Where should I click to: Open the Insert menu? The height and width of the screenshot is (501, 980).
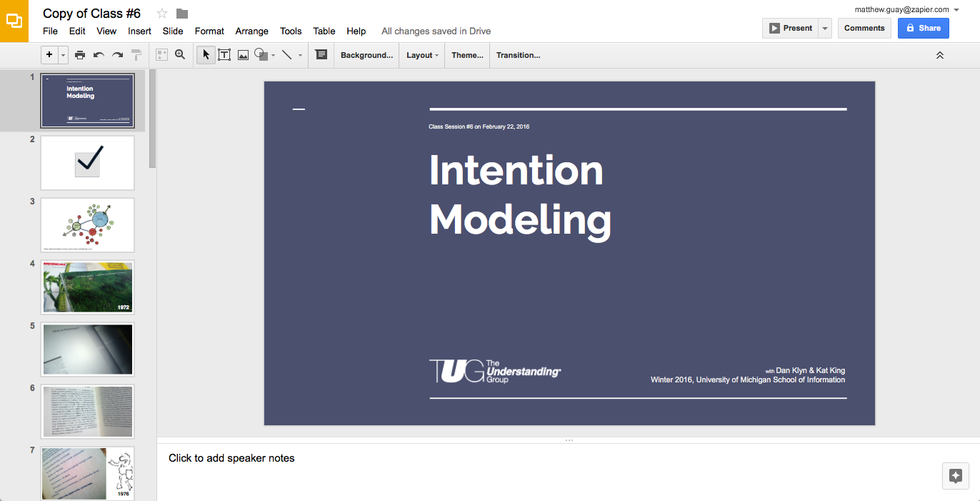[139, 31]
